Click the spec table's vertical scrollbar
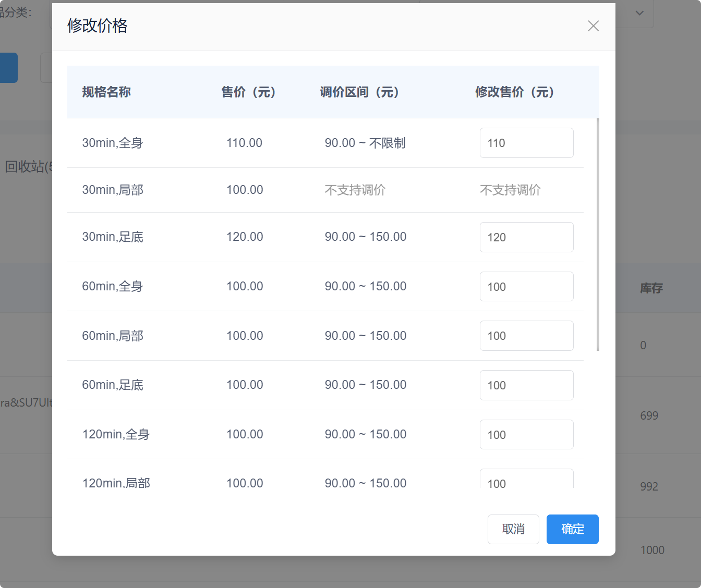701x588 pixels. [598, 235]
